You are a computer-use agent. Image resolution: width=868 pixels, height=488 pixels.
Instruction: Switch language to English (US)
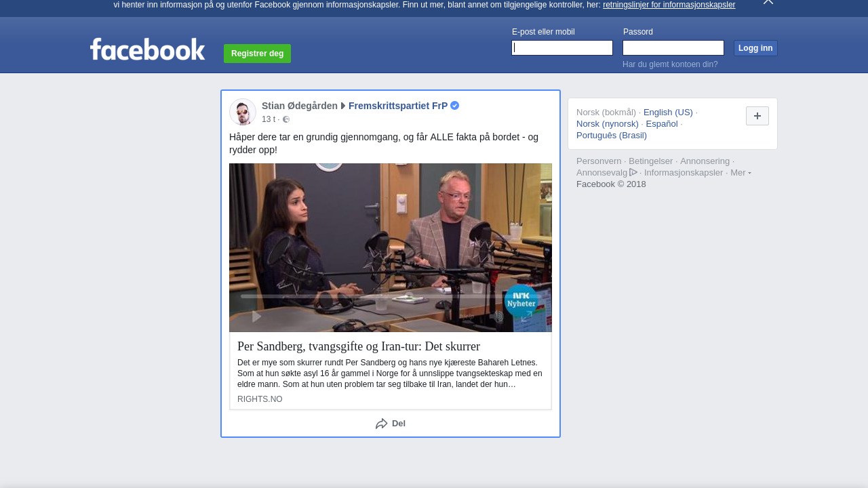click(668, 113)
